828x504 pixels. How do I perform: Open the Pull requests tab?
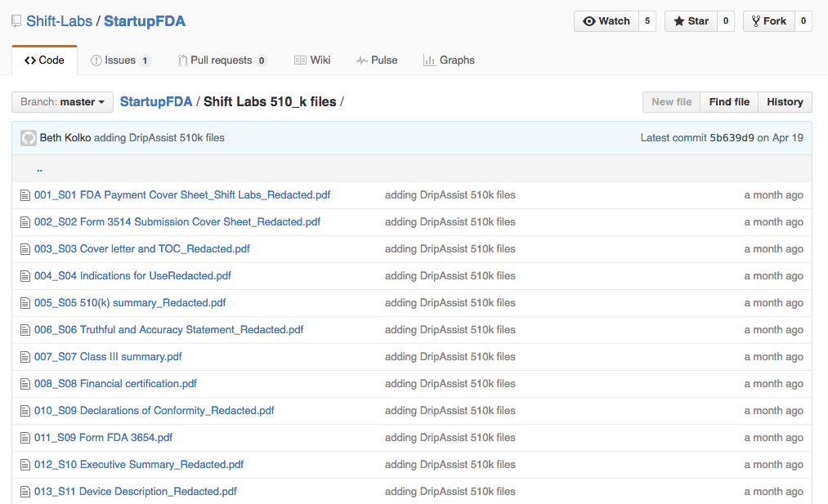222,60
